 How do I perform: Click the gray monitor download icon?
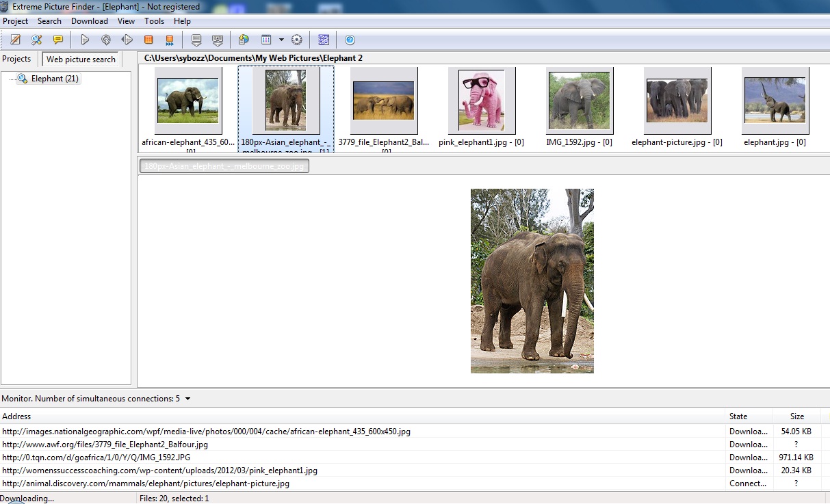coord(196,40)
